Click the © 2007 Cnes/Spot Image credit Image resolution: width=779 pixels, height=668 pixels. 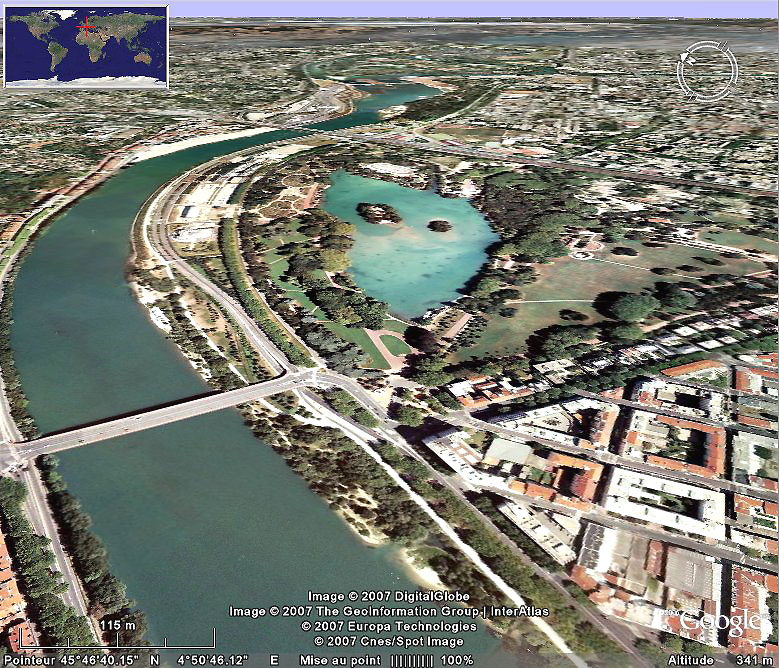[389, 641]
